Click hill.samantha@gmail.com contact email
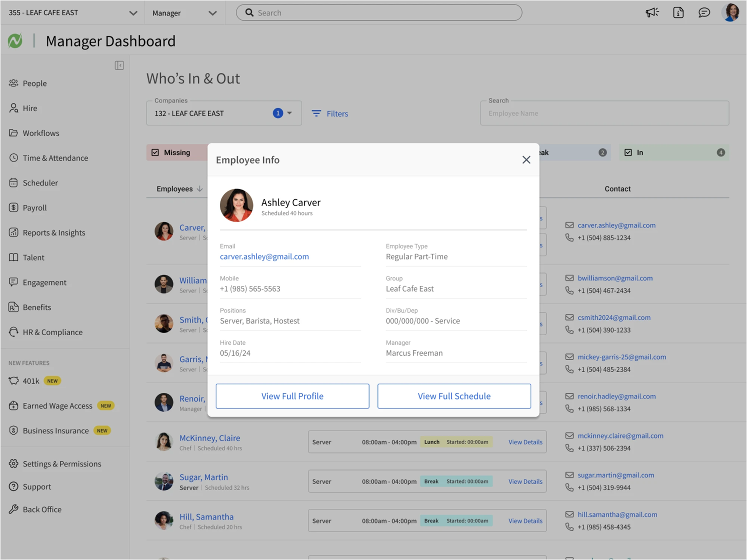 (617, 514)
